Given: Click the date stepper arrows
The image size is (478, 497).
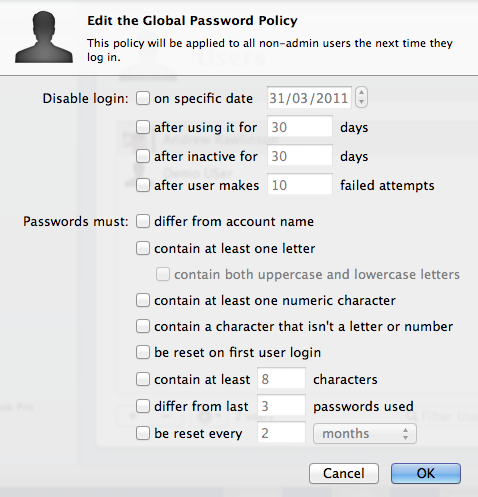Looking at the screenshot, I should [x=361, y=97].
